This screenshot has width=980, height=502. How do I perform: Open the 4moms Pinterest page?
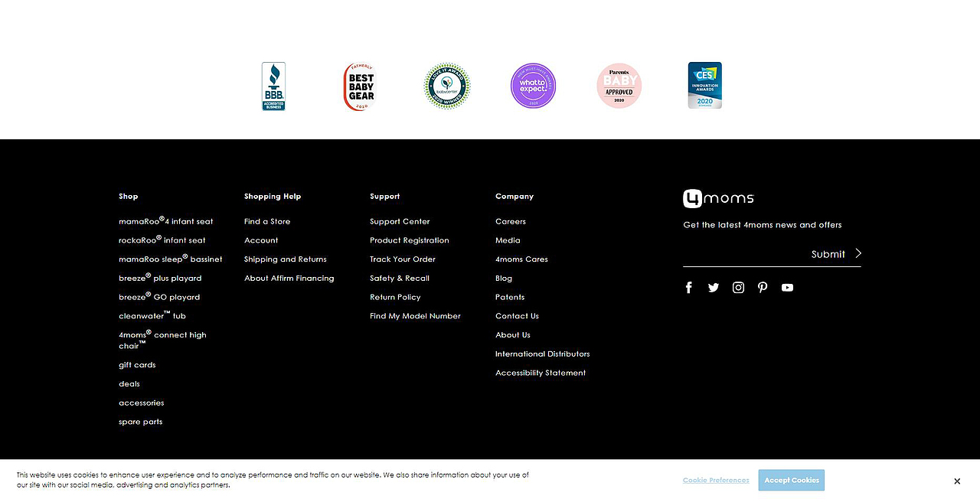[x=763, y=288]
